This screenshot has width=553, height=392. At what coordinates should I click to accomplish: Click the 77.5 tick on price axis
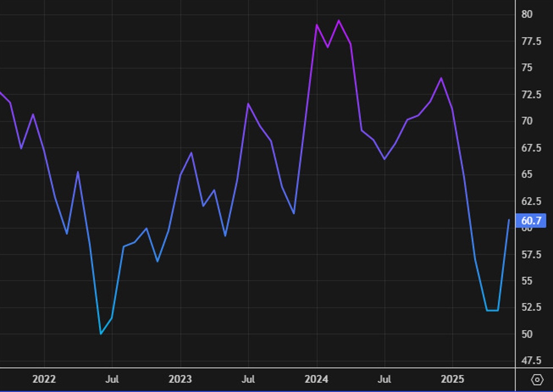click(530, 41)
